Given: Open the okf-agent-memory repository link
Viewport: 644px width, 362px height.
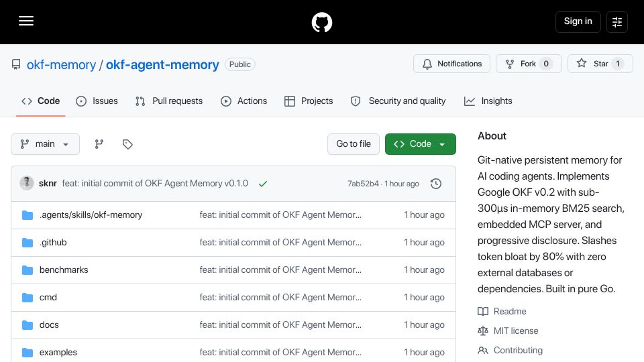Looking at the screenshot, I should pos(162,65).
